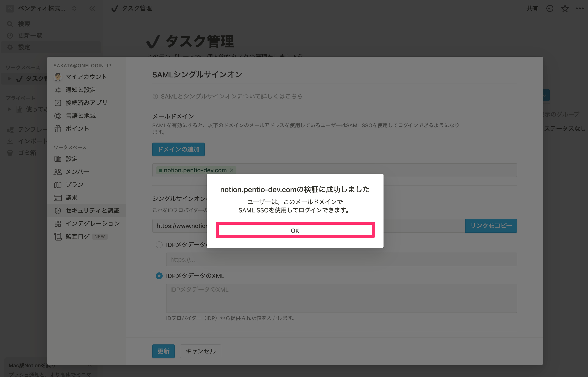Click the ゴミ箱 label in sidebar
This screenshot has height=377, width=588.
(27, 153)
